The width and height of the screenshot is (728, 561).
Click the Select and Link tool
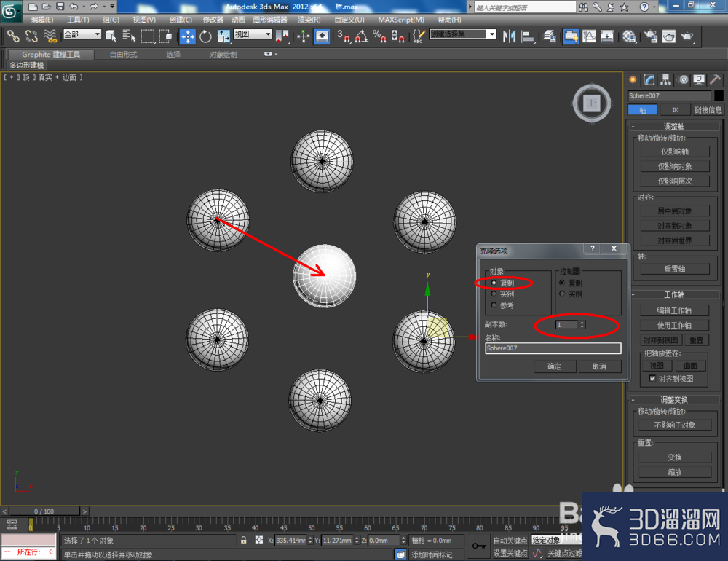coord(13,36)
